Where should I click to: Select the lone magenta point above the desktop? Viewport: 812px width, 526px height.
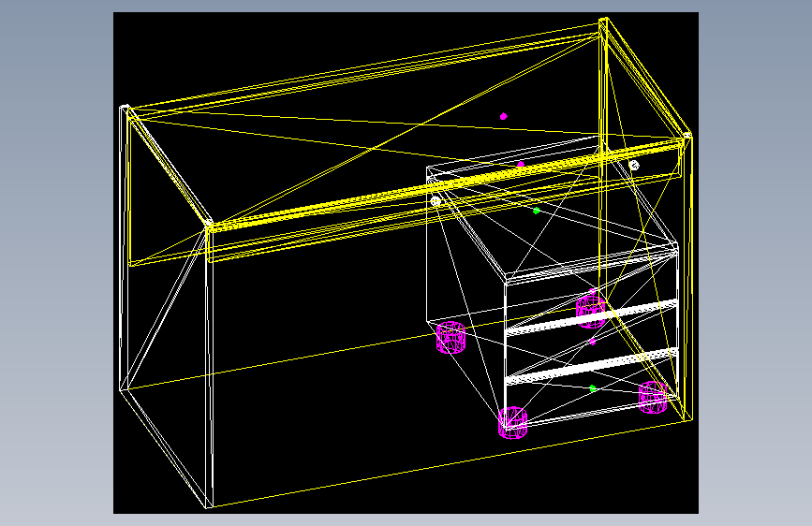tap(503, 116)
